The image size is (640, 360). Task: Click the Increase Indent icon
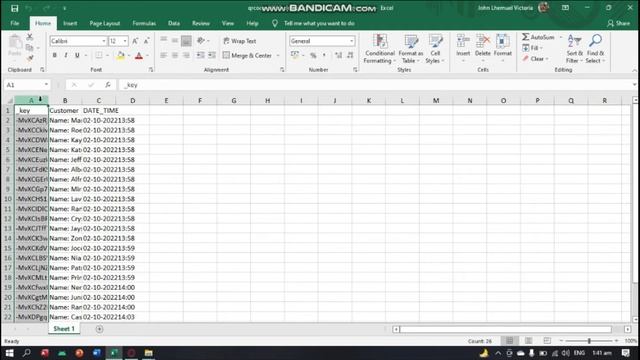point(212,55)
